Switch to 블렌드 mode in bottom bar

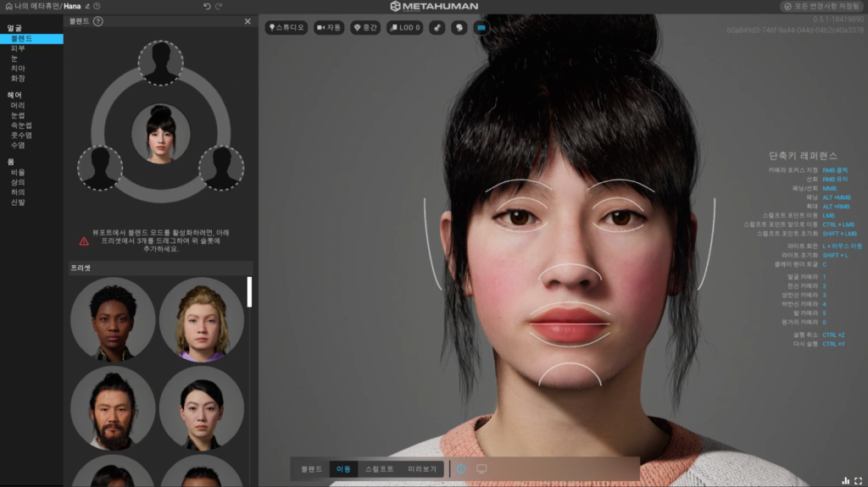pos(312,468)
